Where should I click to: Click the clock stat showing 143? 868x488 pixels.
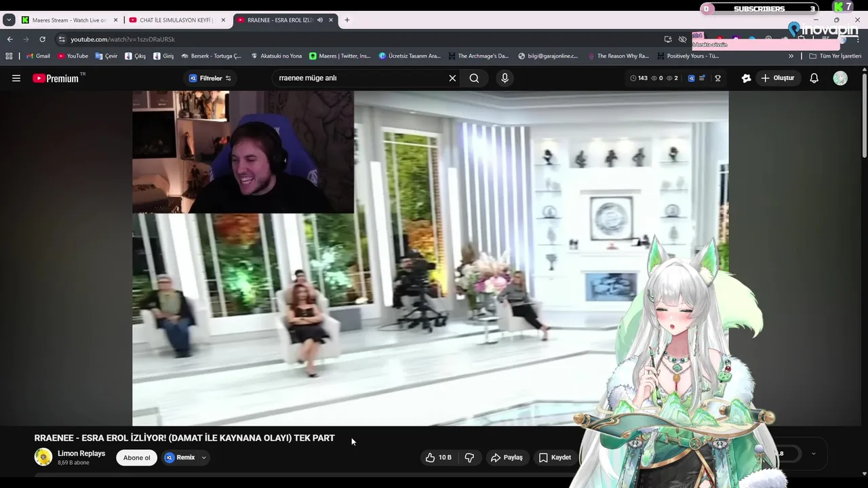639,78
